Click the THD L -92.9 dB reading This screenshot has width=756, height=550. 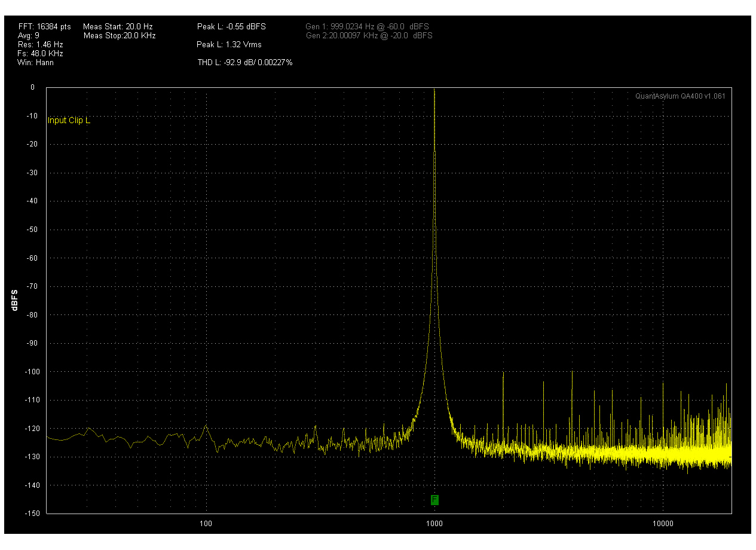(x=245, y=62)
